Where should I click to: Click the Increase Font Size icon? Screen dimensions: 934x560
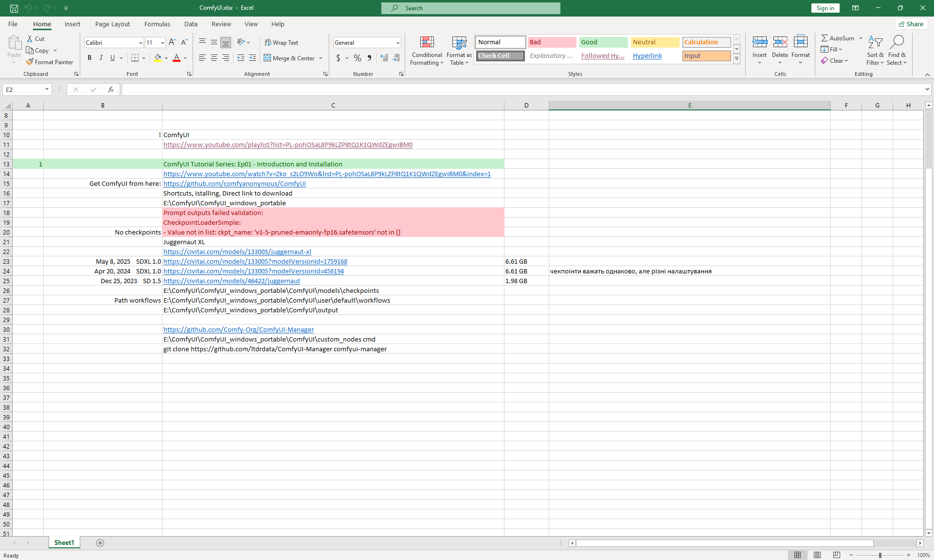click(x=172, y=42)
